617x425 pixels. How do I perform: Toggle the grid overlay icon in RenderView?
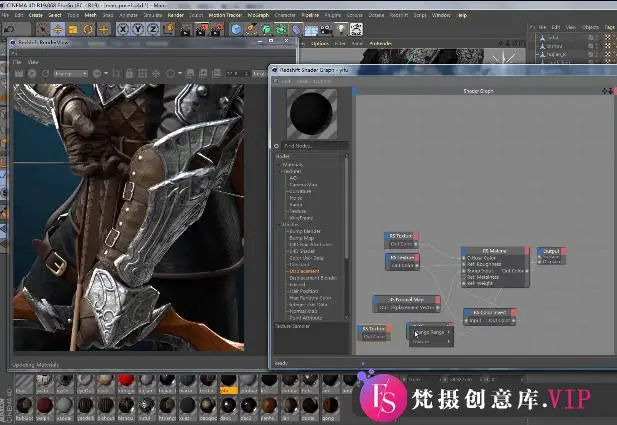[142, 74]
